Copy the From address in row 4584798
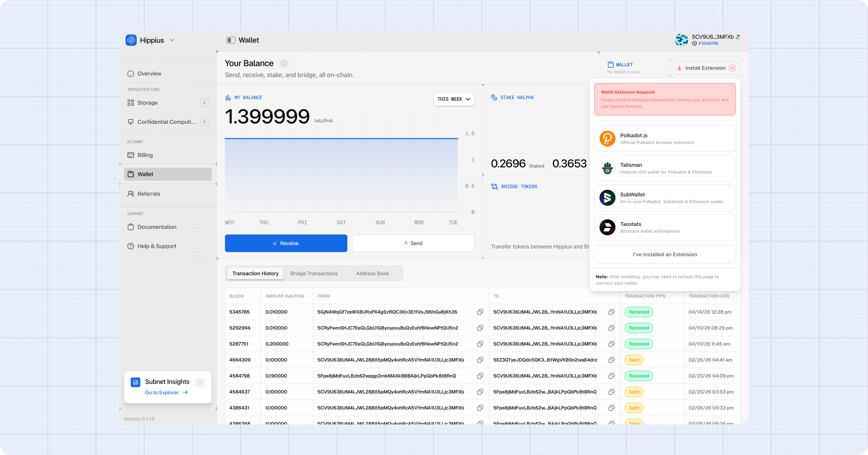 [x=480, y=376]
